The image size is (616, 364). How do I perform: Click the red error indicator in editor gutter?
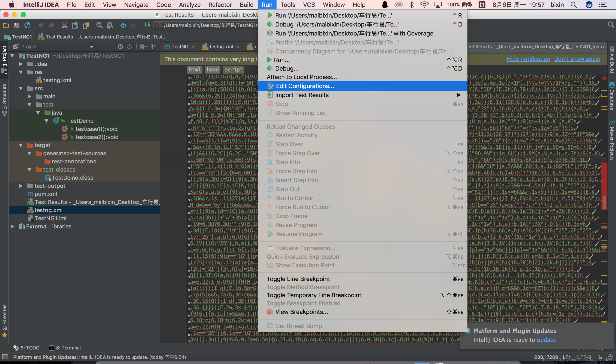coord(604,78)
